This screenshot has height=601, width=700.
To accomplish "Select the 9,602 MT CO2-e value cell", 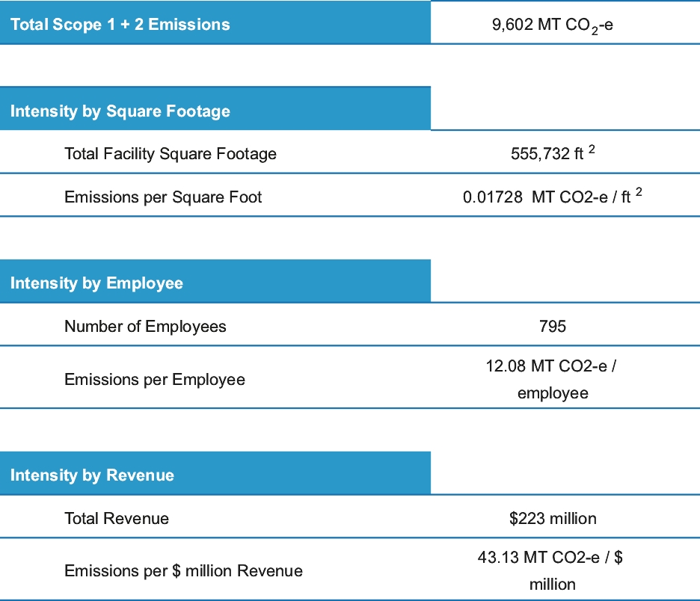I will point(552,25).
